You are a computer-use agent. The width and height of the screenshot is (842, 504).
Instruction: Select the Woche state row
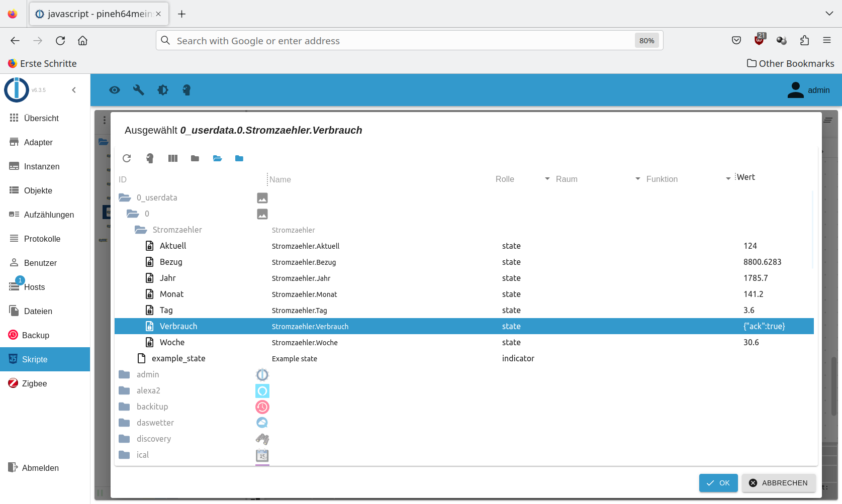464,342
